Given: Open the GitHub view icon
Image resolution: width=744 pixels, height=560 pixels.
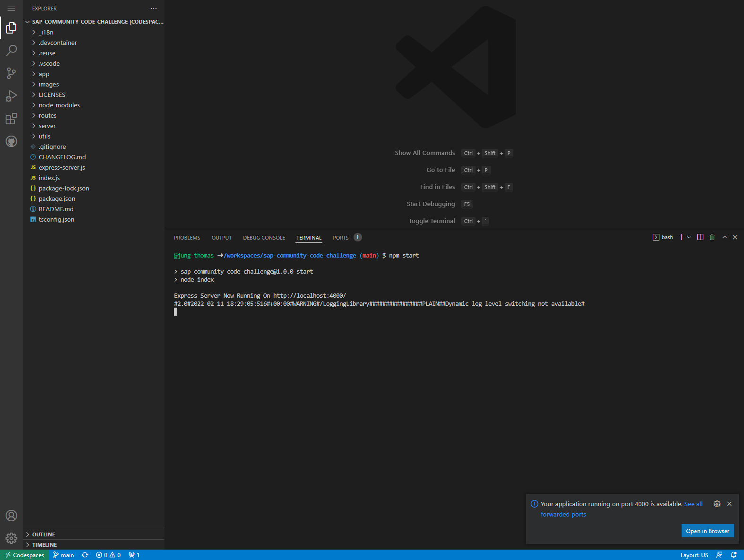Looking at the screenshot, I should click(11, 141).
